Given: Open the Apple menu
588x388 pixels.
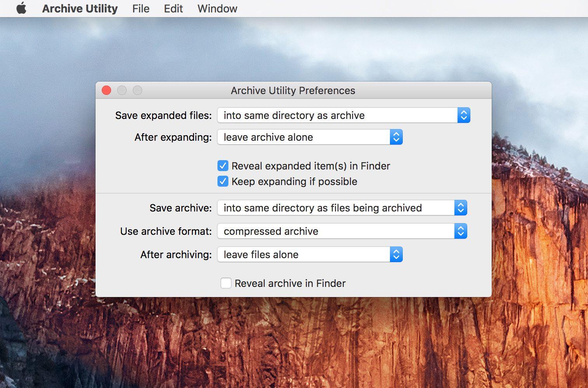Looking at the screenshot, I should (21, 8).
